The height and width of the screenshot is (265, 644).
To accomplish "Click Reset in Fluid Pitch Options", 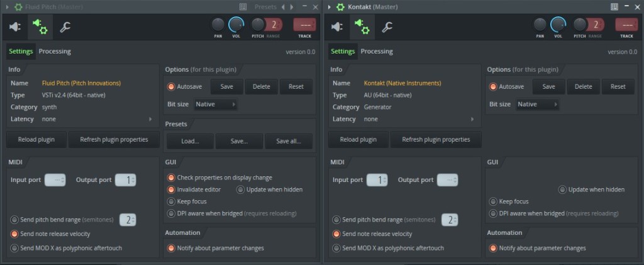I will (296, 87).
